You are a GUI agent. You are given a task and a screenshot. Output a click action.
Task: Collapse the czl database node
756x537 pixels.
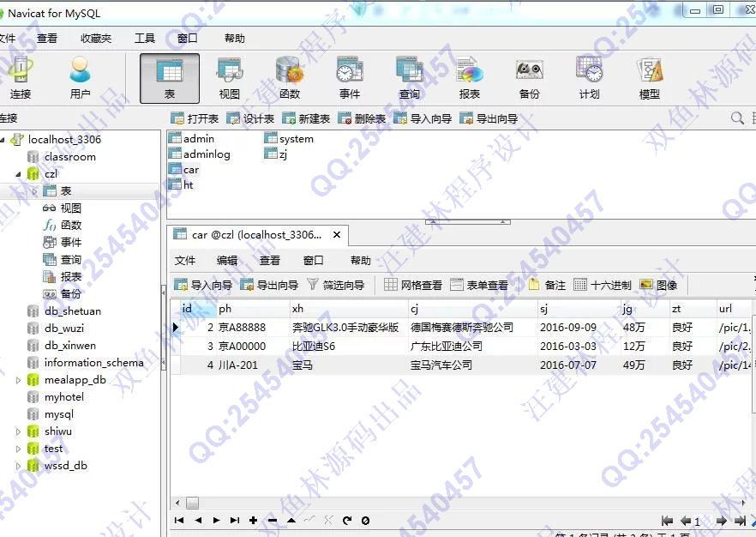click(x=18, y=174)
